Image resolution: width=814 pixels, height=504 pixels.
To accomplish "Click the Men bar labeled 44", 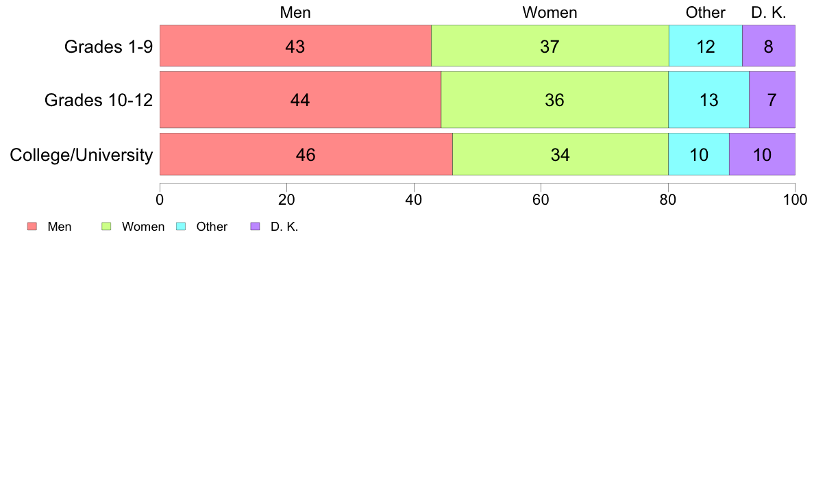I will (x=301, y=100).
